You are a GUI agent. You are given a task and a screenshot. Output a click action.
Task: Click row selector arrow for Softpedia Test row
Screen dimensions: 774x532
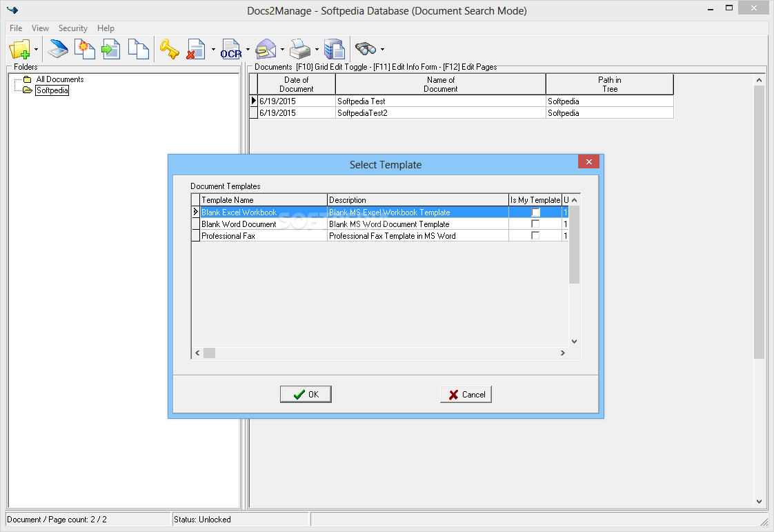point(254,101)
